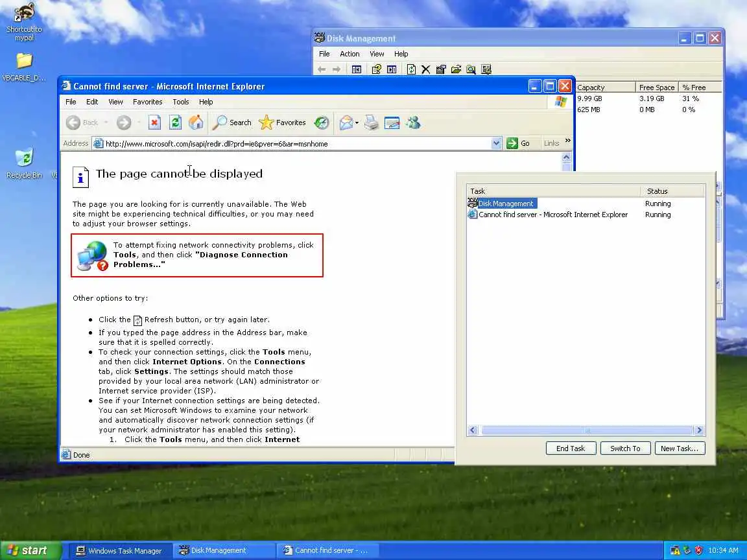The width and height of the screenshot is (747, 560).
Task: Open the Help menu in Internet Explorer
Action: click(206, 102)
